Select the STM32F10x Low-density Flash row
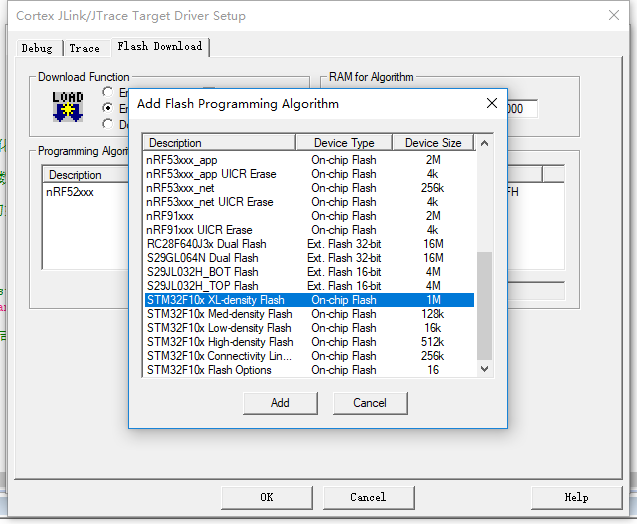Image resolution: width=637 pixels, height=524 pixels. 310,328
